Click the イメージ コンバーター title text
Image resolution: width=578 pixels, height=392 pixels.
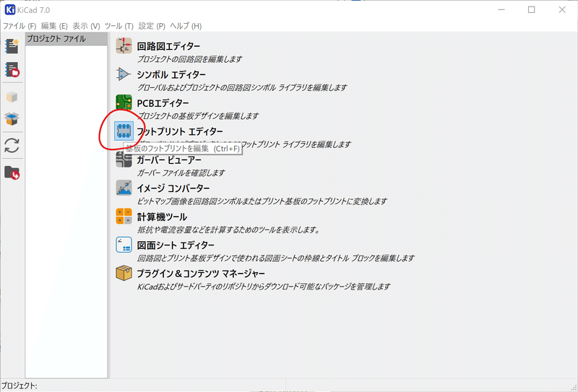[173, 188]
